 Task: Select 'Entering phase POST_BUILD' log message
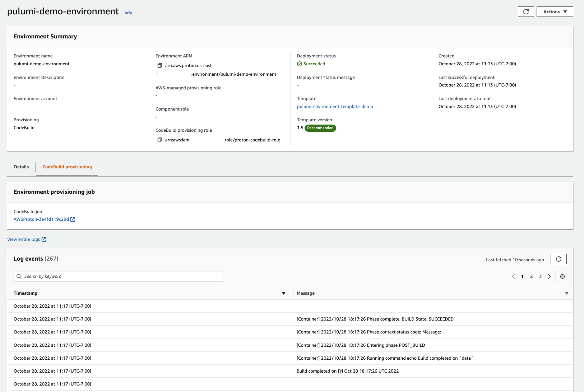[361, 345]
